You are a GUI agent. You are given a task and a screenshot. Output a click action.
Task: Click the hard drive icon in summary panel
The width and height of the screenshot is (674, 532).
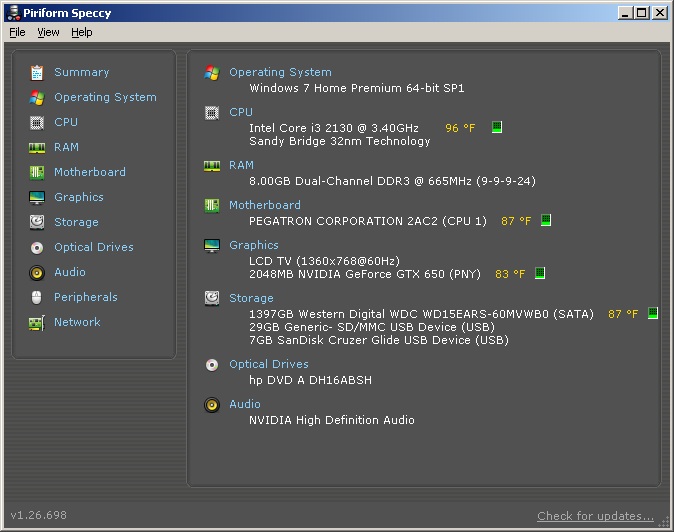[212, 298]
